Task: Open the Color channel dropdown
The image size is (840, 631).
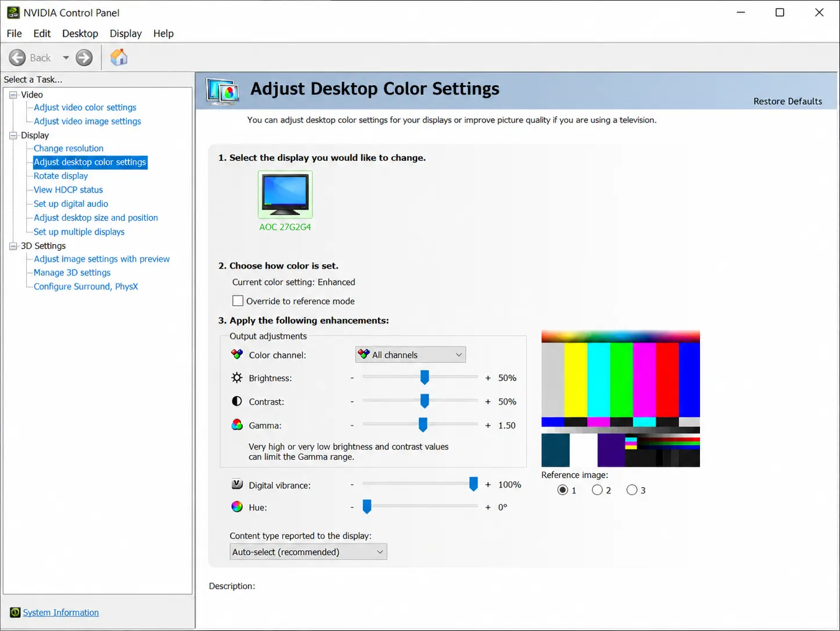Action: (411, 355)
